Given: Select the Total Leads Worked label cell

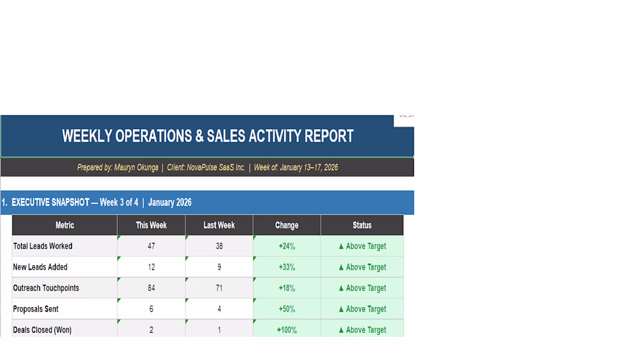Looking at the screenshot, I should (64, 246).
